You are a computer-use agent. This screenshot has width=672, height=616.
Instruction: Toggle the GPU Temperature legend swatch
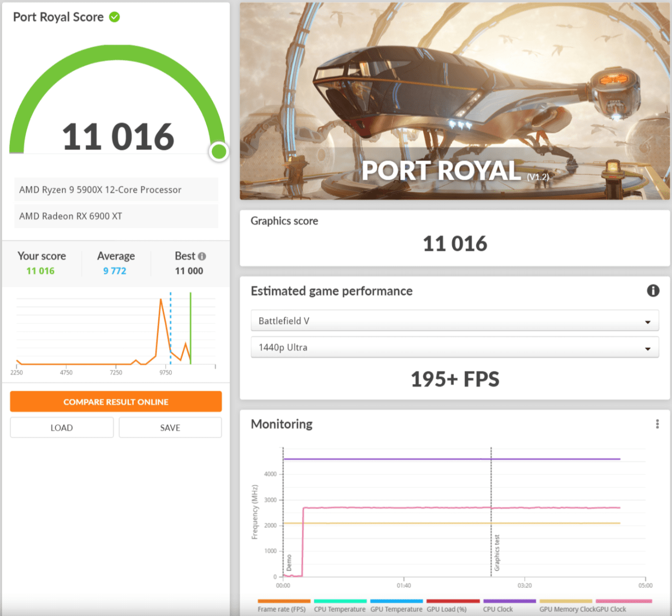tap(397, 601)
